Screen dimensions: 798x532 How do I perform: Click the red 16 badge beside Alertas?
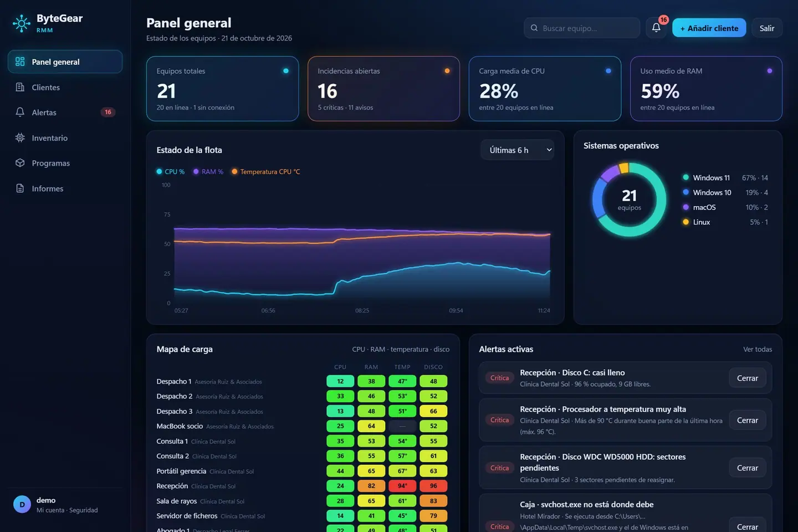tap(108, 112)
